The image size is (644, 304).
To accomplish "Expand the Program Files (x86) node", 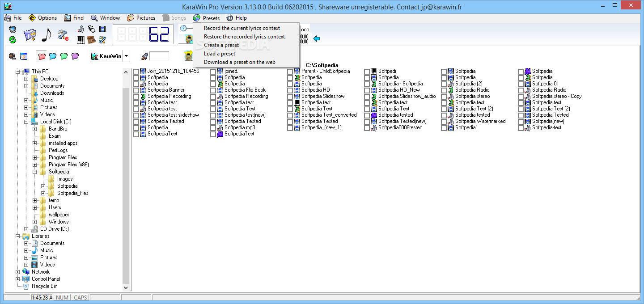I will point(34,165).
